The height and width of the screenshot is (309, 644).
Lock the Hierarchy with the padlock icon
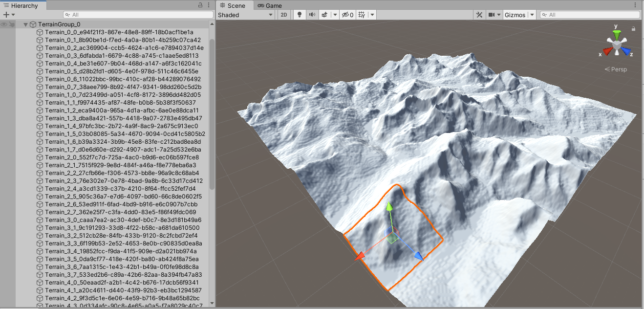[x=200, y=4]
